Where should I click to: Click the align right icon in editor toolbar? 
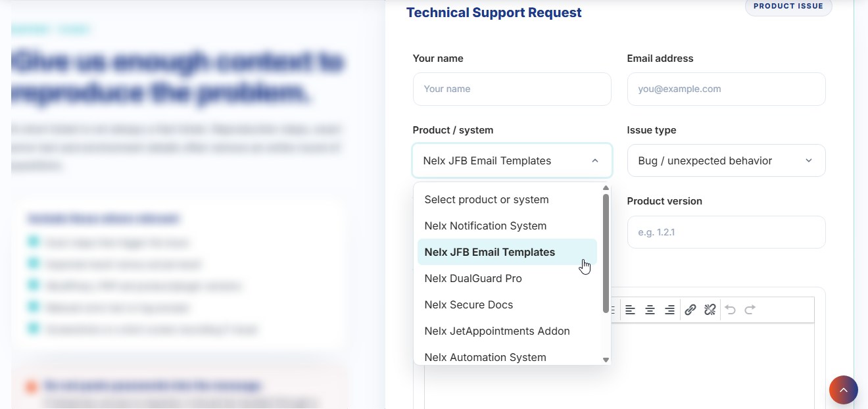point(669,310)
